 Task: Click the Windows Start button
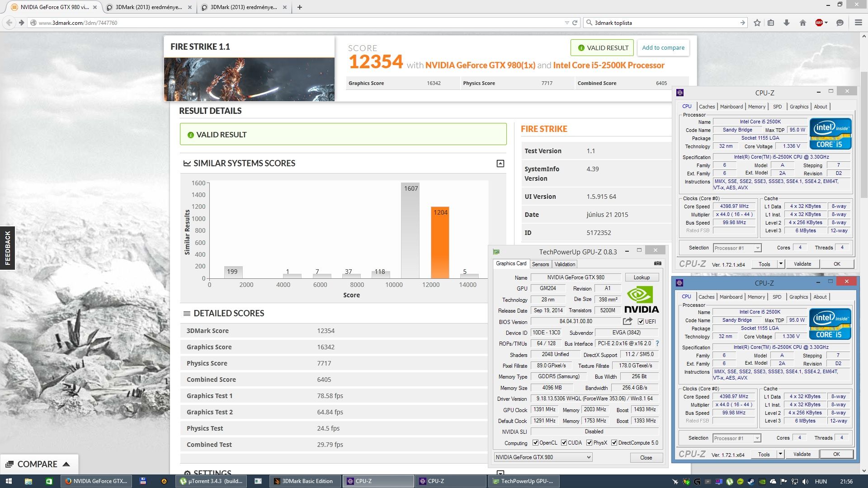pyautogui.click(x=9, y=481)
